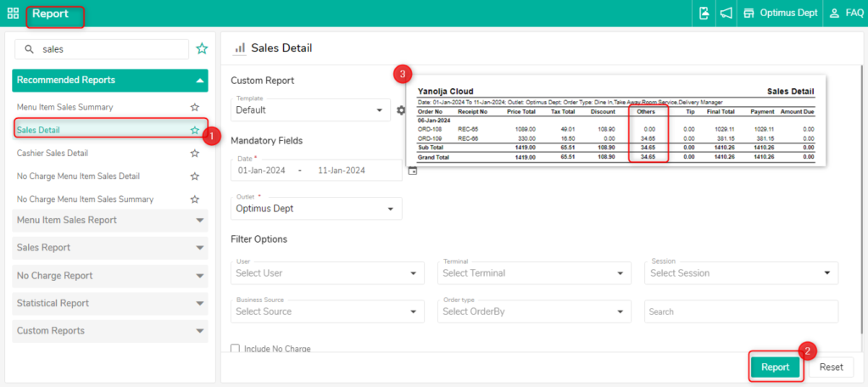
Task: Select the Sales Detail report
Action: tap(110, 131)
